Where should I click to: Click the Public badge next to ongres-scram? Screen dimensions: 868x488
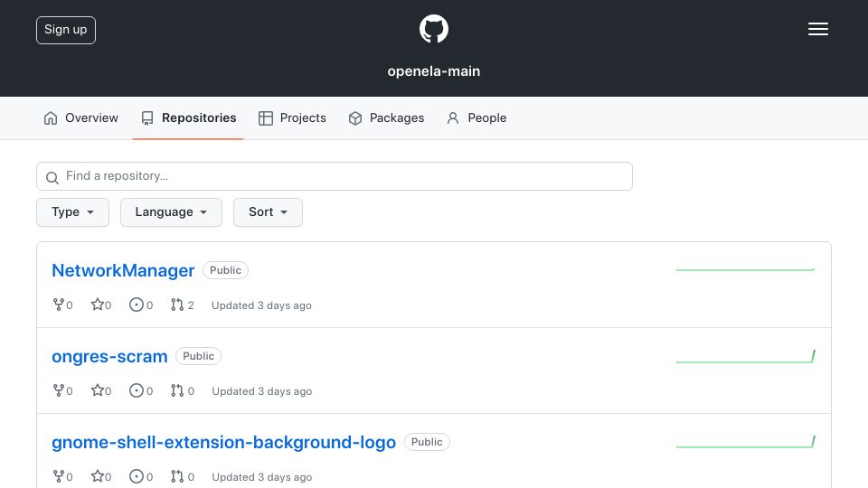(198, 356)
